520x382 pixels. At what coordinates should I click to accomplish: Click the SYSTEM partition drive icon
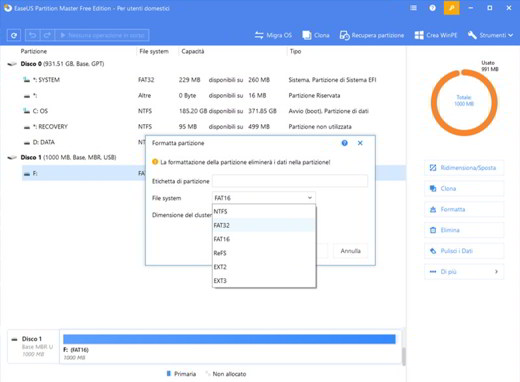(26, 80)
